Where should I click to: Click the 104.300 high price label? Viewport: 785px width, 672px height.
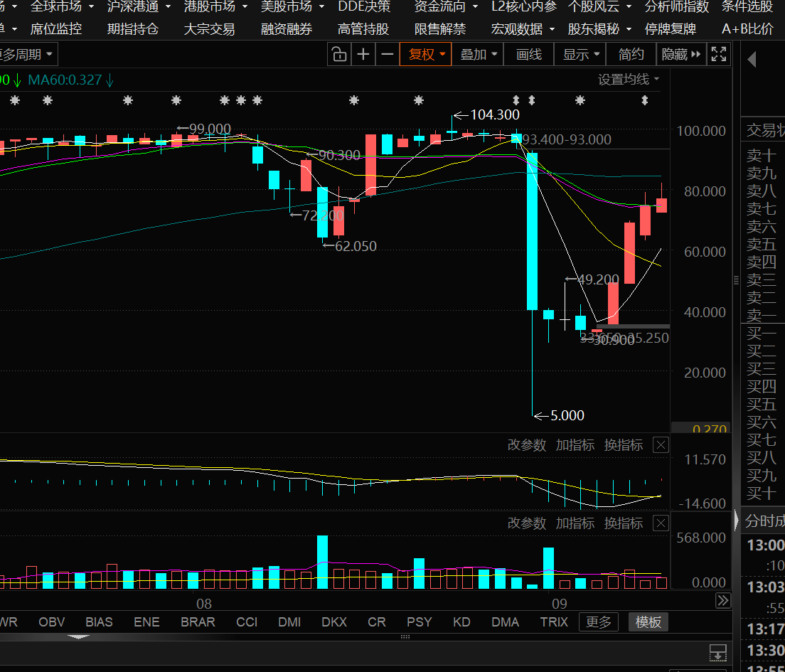pos(495,114)
